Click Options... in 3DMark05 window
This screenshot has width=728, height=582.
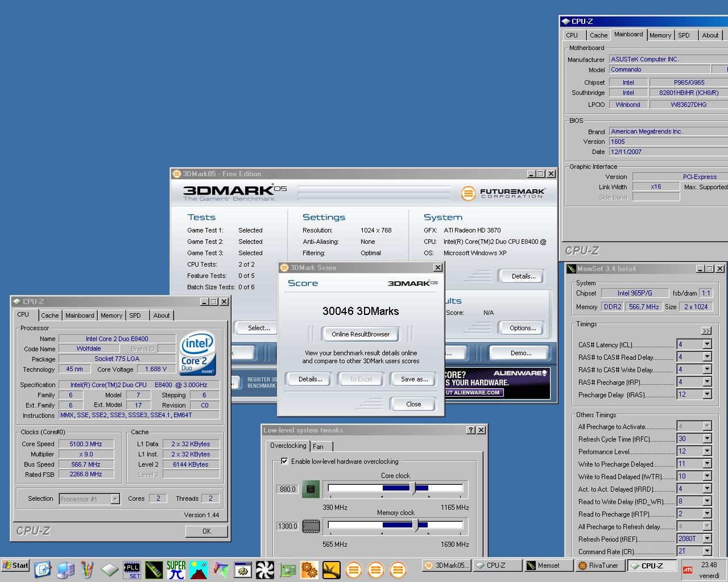523,328
